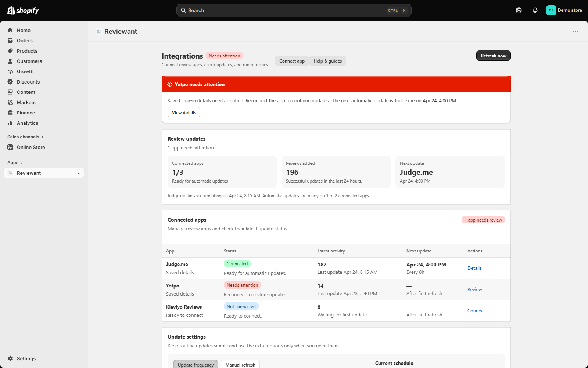Click the Connect app button

coord(292,61)
